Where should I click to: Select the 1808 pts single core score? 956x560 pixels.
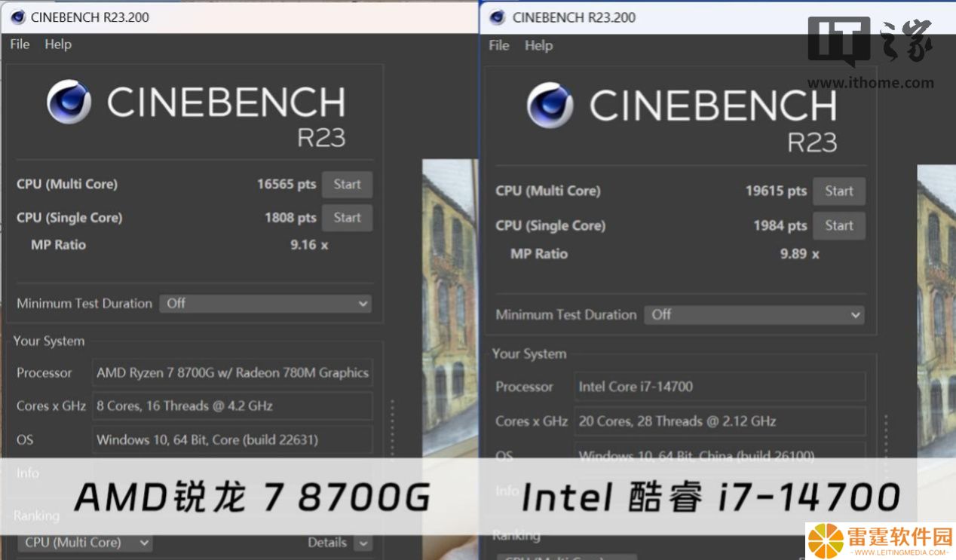coord(290,218)
